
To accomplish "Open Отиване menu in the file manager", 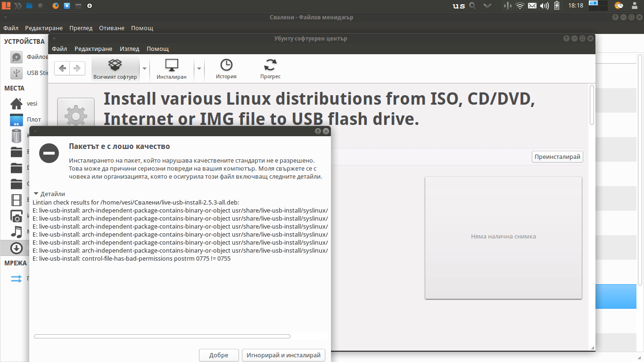I will (x=112, y=28).
